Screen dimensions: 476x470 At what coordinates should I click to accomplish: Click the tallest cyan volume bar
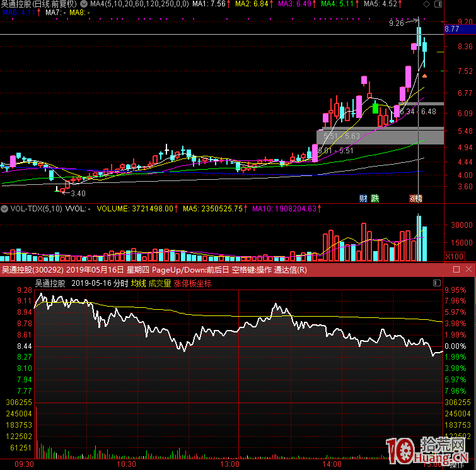pos(419,238)
